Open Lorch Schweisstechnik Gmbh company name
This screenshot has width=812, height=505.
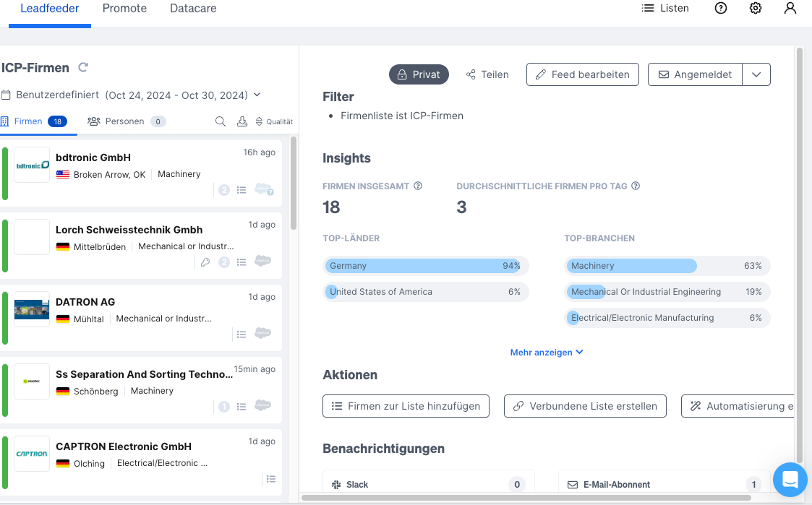click(x=129, y=230)
